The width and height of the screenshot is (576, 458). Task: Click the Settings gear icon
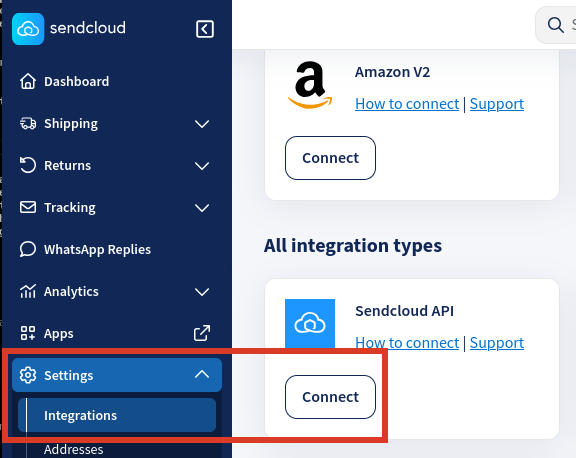[x=28, y=375]
